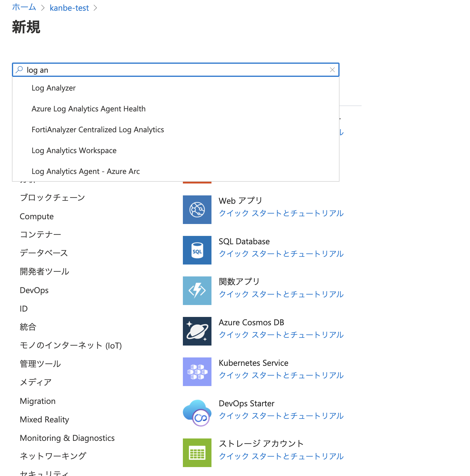Open Kubernetes Service quick start tutorial link
The image size is (470, 476).
coord(281,375)
